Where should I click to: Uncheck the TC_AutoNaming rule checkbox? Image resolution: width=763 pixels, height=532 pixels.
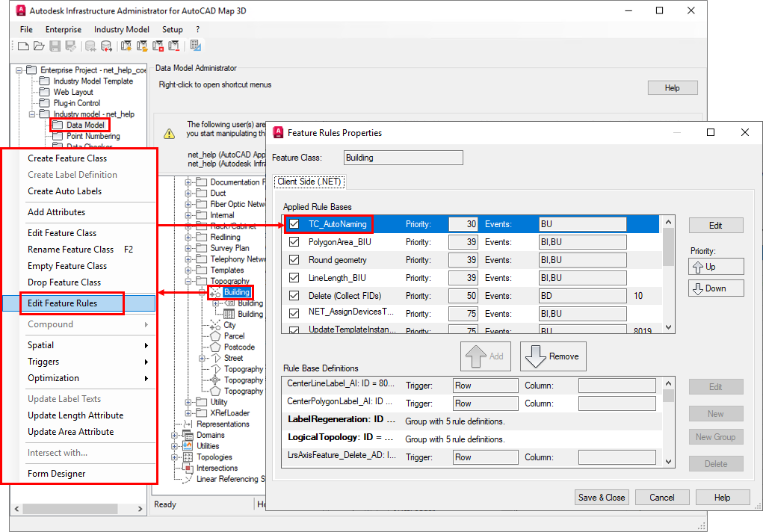point(294,224)
